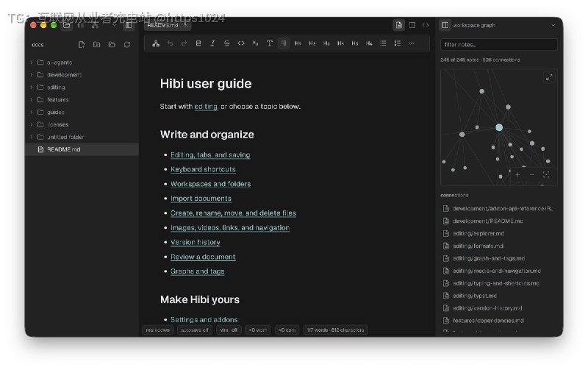Click the text style T icon
Viewport: 588px width, 370px height.
269,43
